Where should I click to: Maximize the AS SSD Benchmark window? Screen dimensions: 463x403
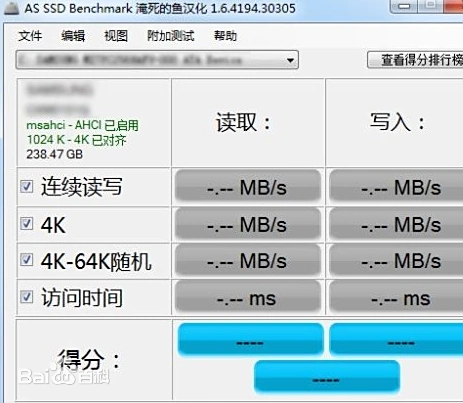click(x=431, y=6)
